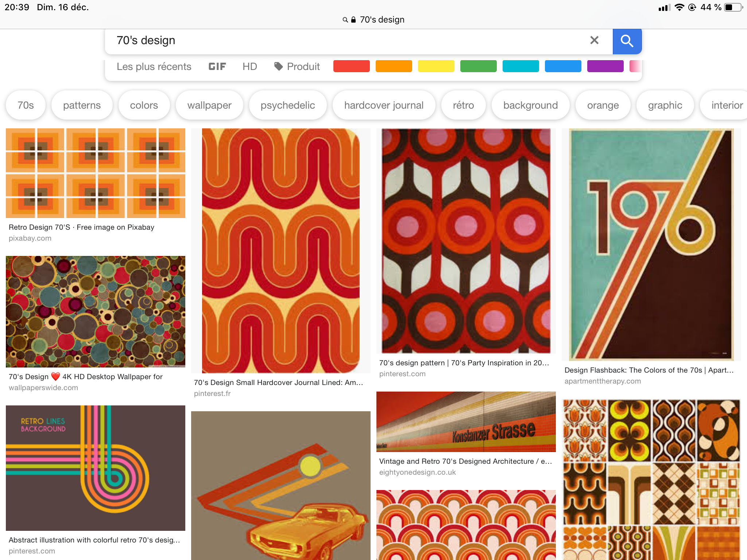The height and width of the screenshot is (560, 747).
Task: Tap the 'wallpaper' related search chip
Action: click(209, 105)
